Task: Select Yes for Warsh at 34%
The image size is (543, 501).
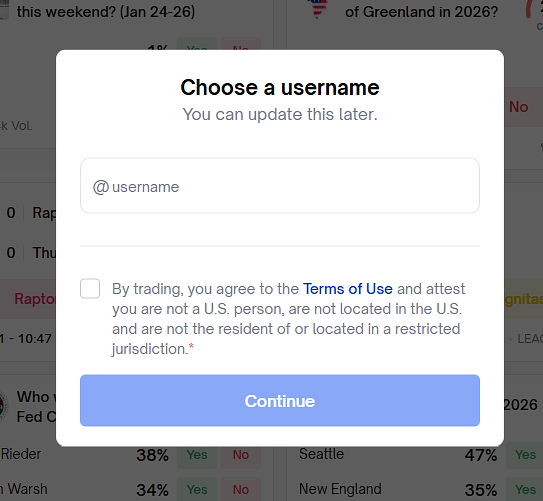Action: (x=197, y=490)
